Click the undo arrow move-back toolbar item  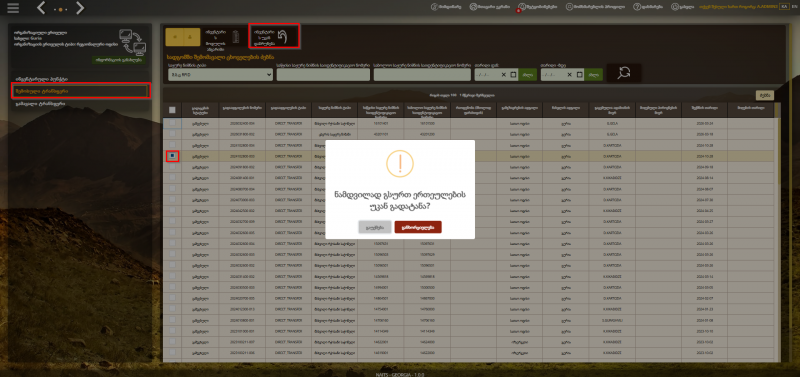[274, 36]
